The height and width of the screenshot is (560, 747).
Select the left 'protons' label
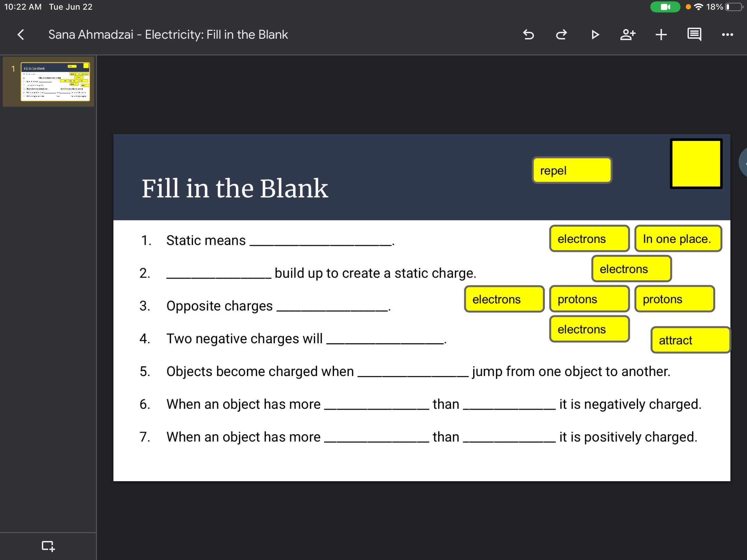click(589, 299)
